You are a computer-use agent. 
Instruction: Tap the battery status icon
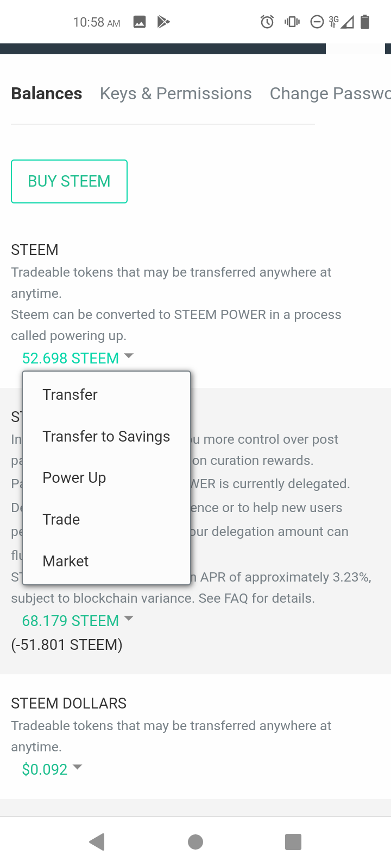pos(365,22)
